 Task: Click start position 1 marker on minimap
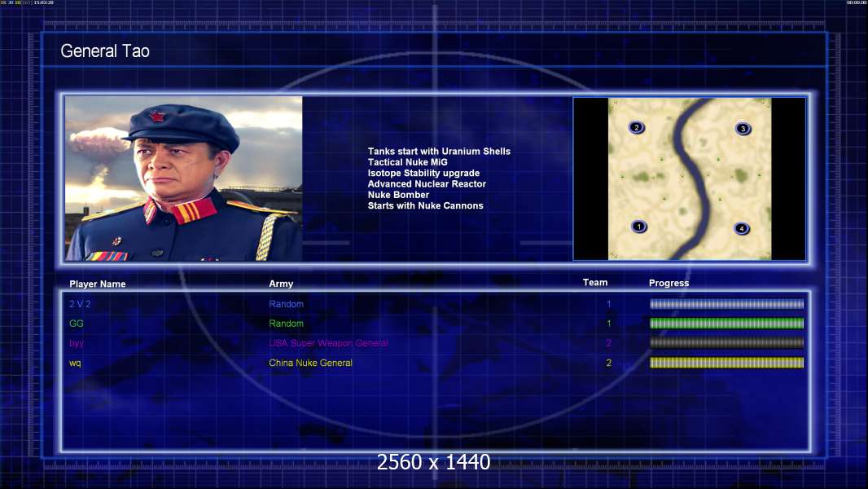639,227
